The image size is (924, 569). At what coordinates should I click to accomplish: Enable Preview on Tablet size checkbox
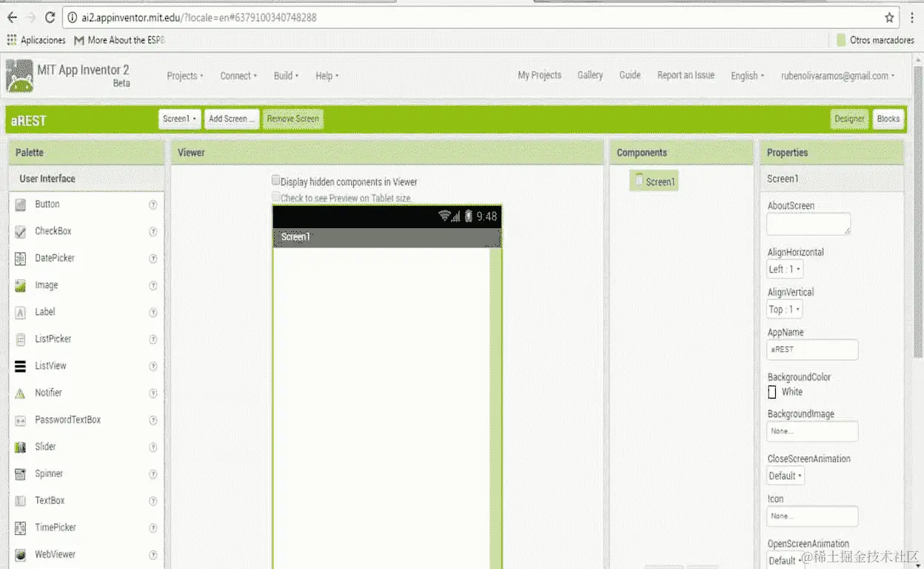[x=276, y=197]
